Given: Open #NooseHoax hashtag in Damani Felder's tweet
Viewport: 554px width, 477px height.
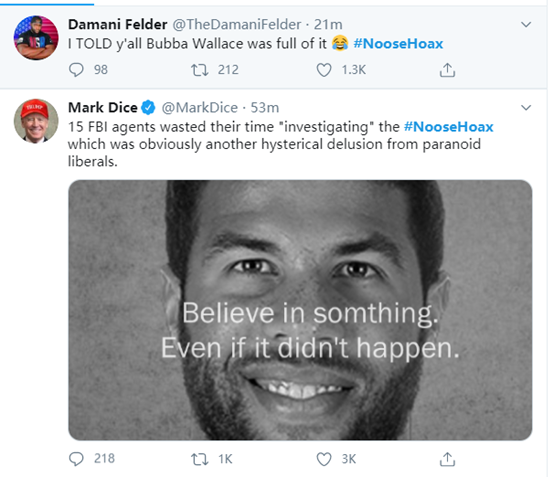Looking at the screenshot, I should tap(398, 43).
